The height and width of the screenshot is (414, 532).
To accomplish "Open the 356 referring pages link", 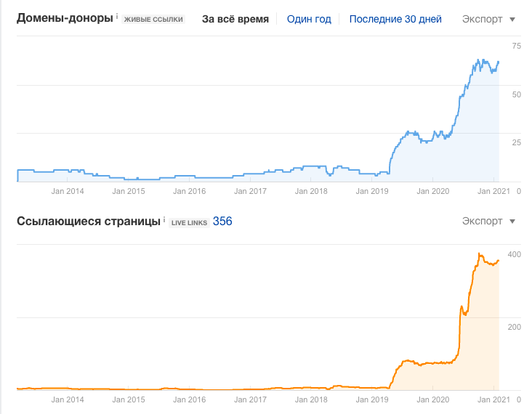I will [222, 221].
